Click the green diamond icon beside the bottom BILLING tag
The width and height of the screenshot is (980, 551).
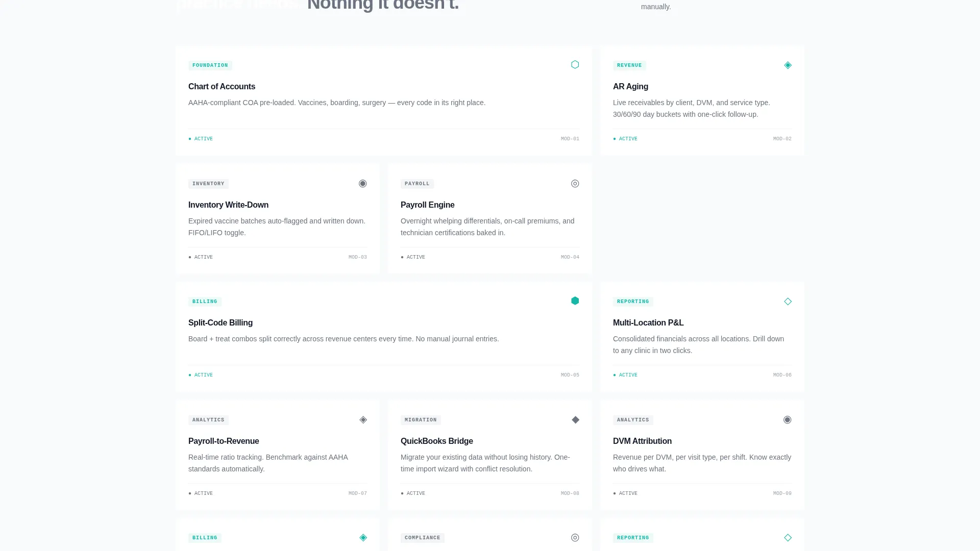pos(363,538)
